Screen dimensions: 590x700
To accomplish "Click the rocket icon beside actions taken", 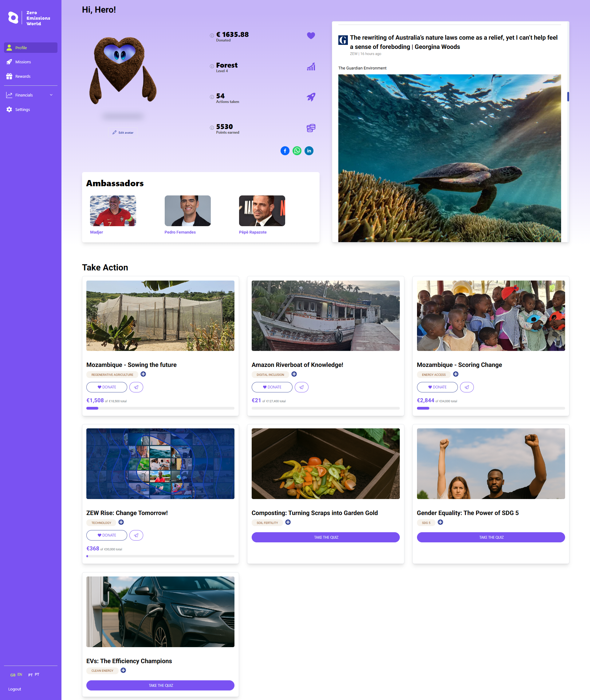I will coord(310,97).
